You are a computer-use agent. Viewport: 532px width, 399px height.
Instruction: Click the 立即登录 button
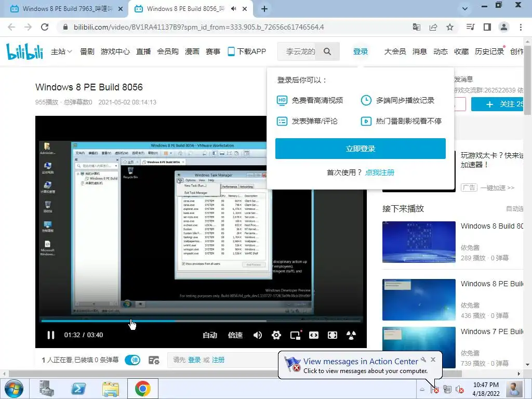(x=361, y=149)
